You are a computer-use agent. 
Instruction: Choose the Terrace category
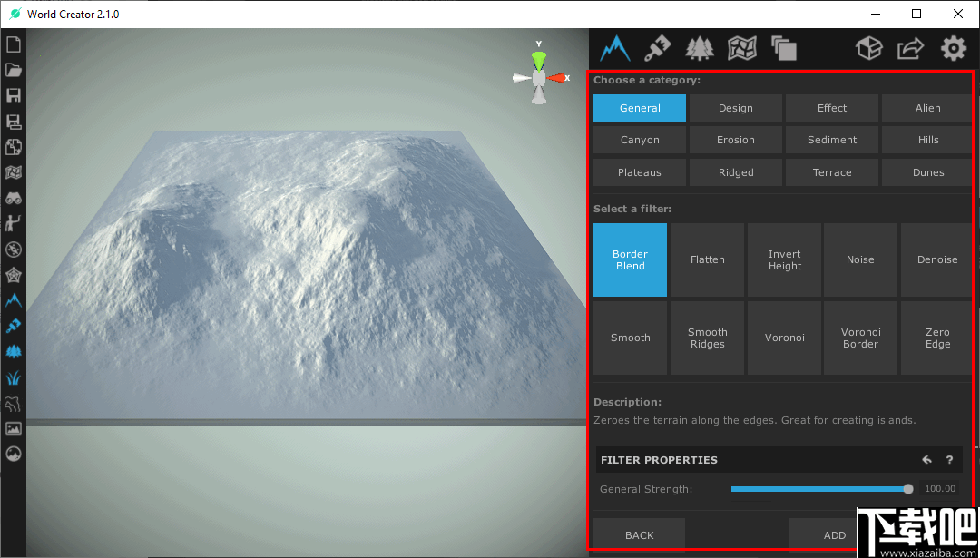831,172
